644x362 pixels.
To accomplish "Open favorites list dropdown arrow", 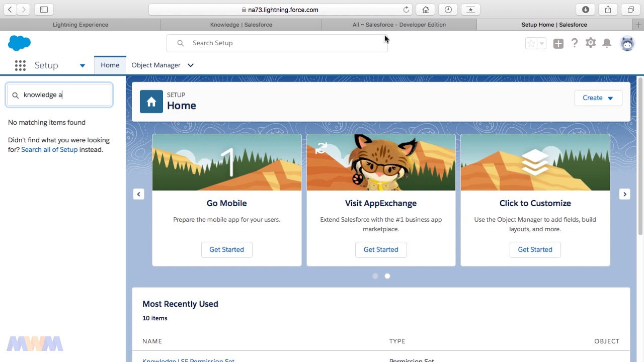I will point(542,44).
